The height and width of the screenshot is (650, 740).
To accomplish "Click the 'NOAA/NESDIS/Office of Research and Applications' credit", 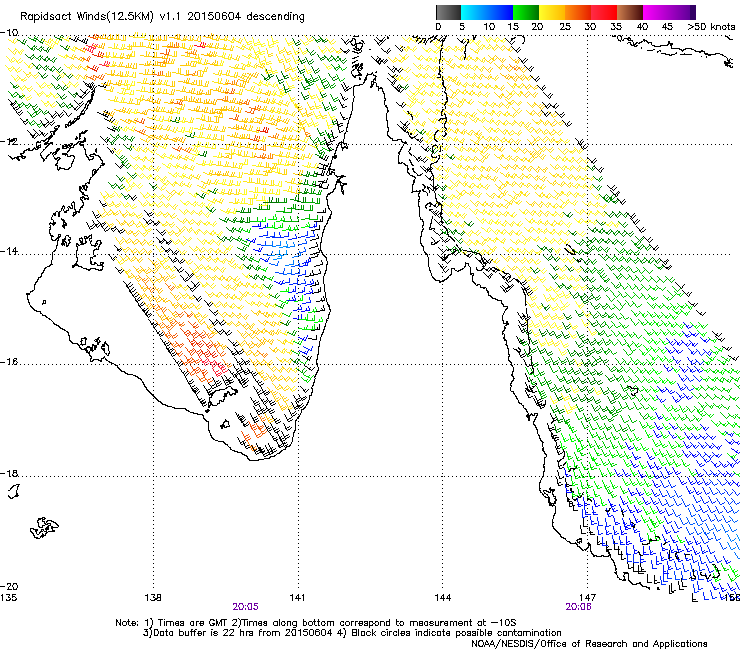I will click(x=589, y=644).
